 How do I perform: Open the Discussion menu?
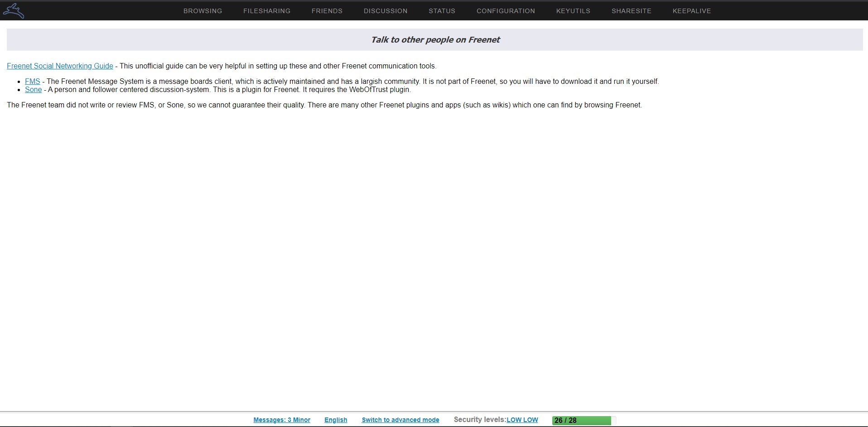[386, 11]
